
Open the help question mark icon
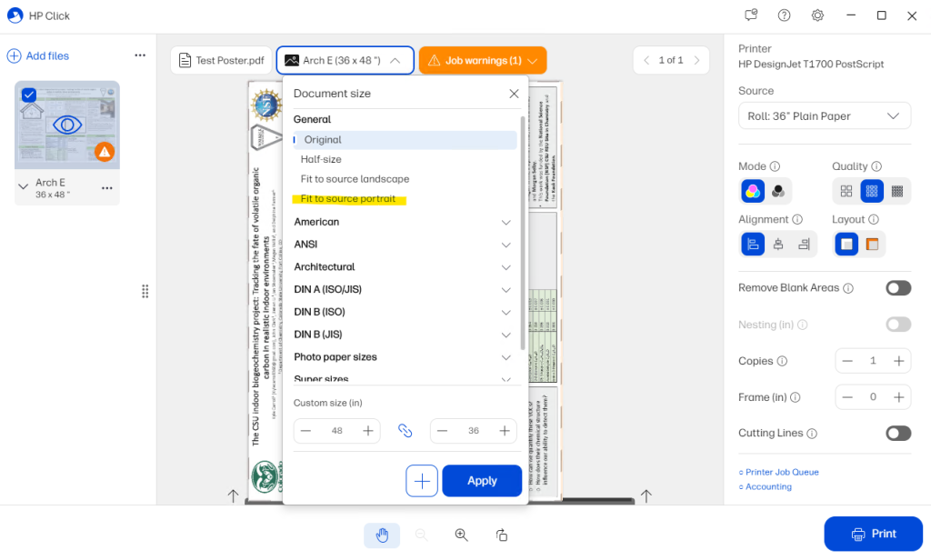(785, 15)
